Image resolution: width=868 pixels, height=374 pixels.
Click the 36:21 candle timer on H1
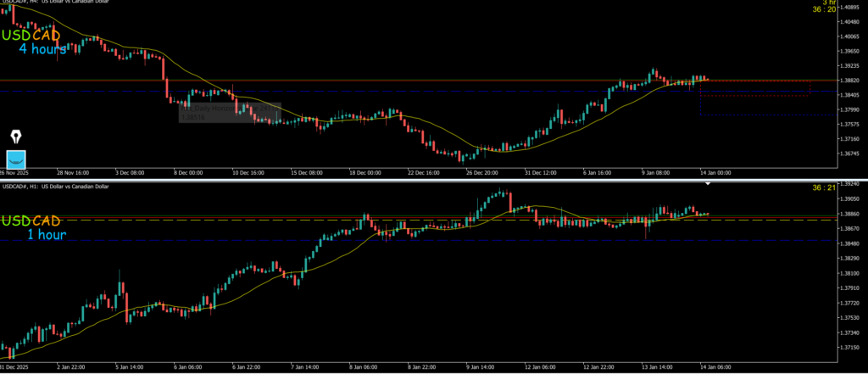pos(844,187)
